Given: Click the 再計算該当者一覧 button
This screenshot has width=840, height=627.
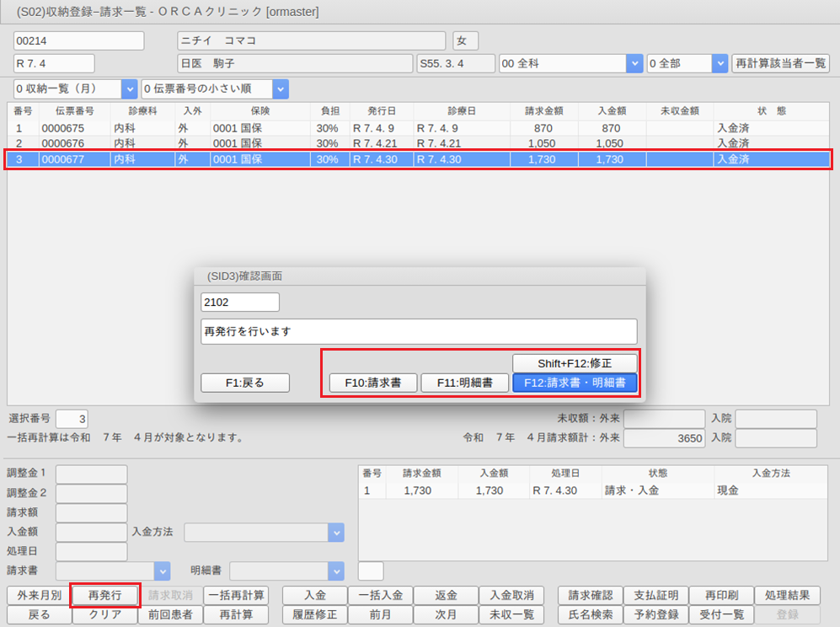Looking at the screenshot, I should point(781,64).
